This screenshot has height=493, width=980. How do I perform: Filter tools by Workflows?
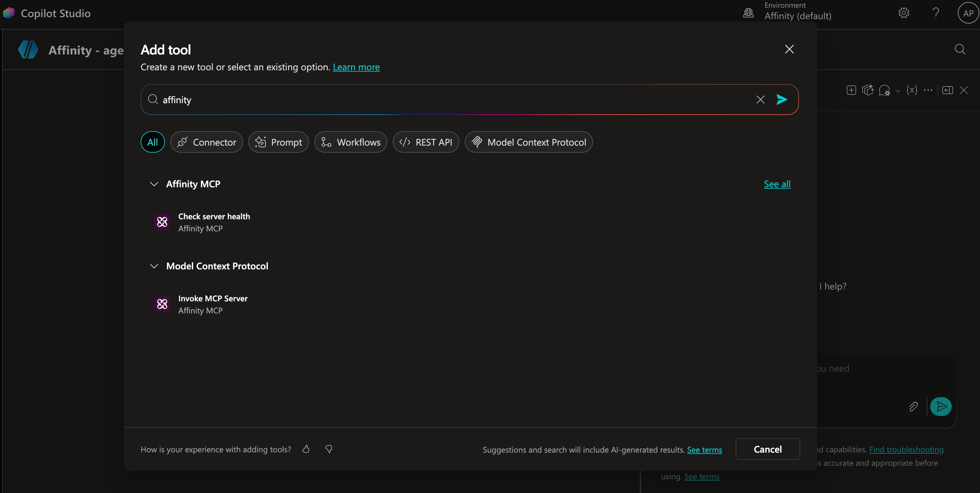[351, 142]
